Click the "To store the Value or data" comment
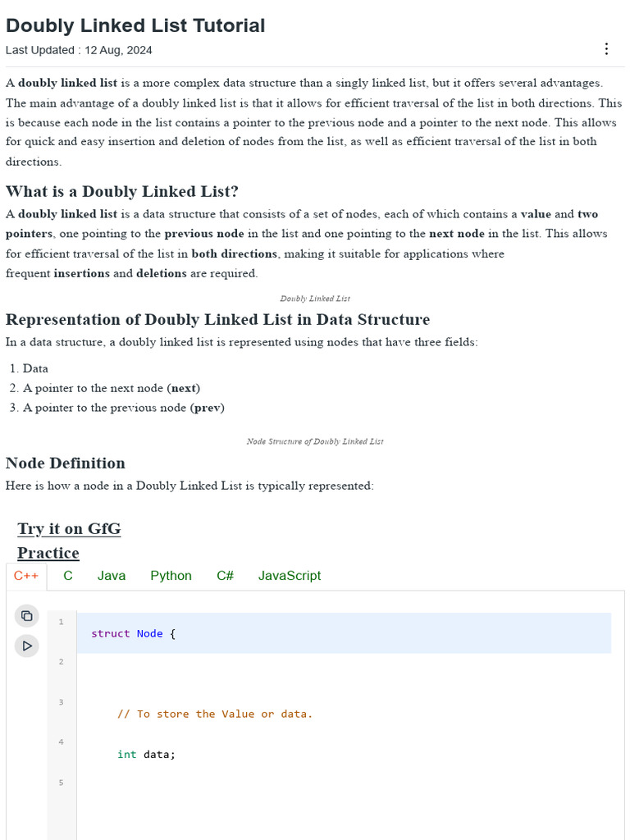Viewport: 630px width, 840px height. pos(215,714)
